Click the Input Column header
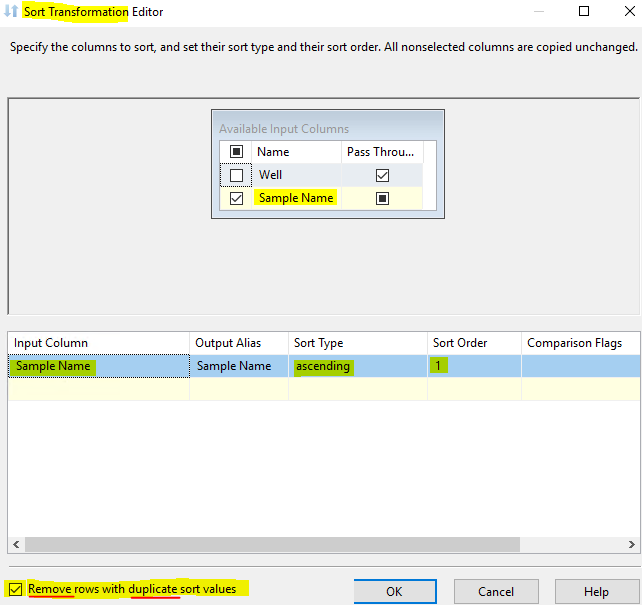Image resolution: width=642 pixels, height=605 pixels. point(99,343)
